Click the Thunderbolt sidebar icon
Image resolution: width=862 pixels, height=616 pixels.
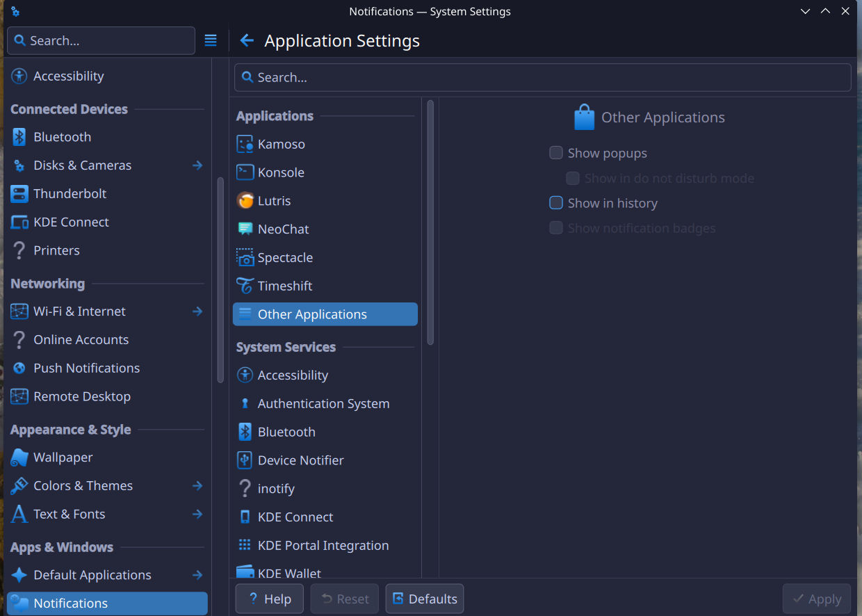(19, 194)
